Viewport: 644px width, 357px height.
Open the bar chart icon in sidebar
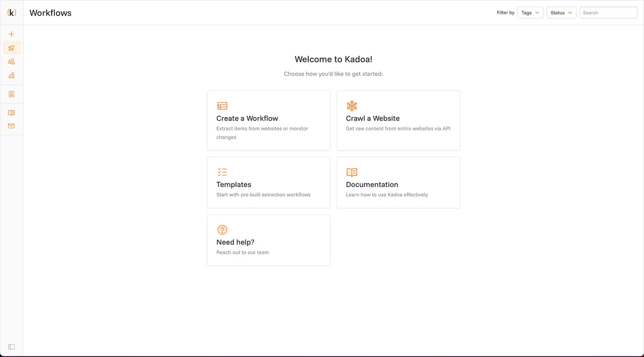[12, 76]
